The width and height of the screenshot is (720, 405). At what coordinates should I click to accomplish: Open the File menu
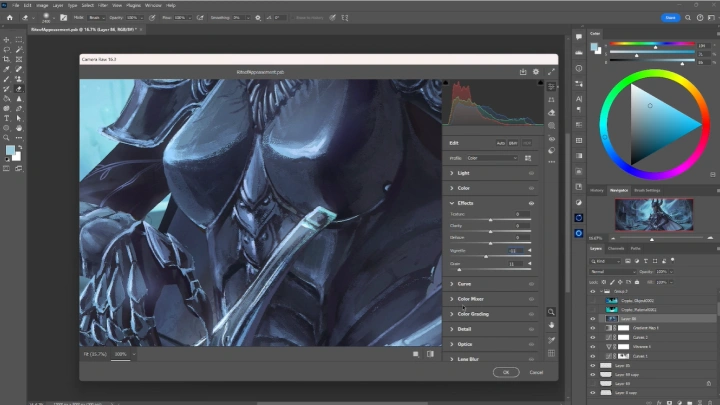15,6
